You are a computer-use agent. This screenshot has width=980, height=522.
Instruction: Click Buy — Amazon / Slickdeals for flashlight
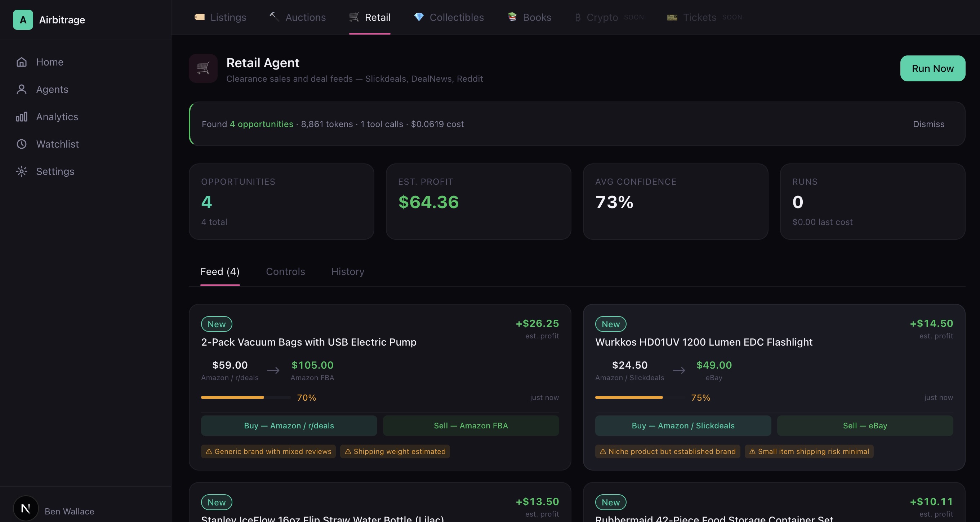(683, 426)
